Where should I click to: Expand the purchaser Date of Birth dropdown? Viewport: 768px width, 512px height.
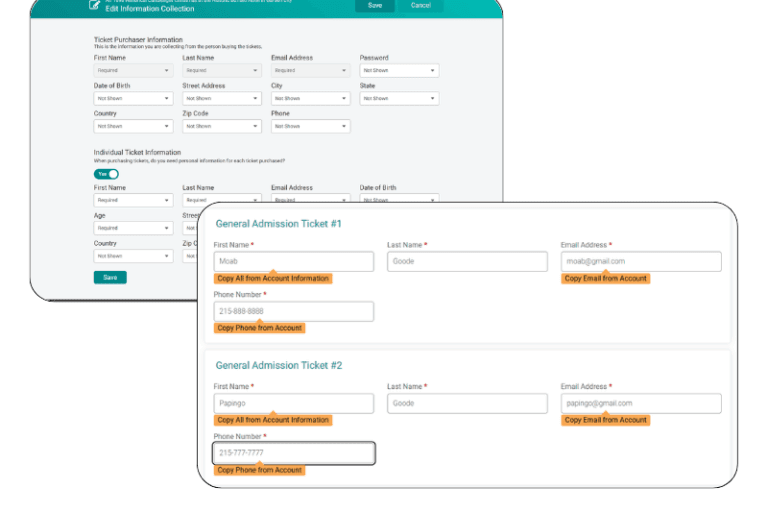click(x=133, y=99)
